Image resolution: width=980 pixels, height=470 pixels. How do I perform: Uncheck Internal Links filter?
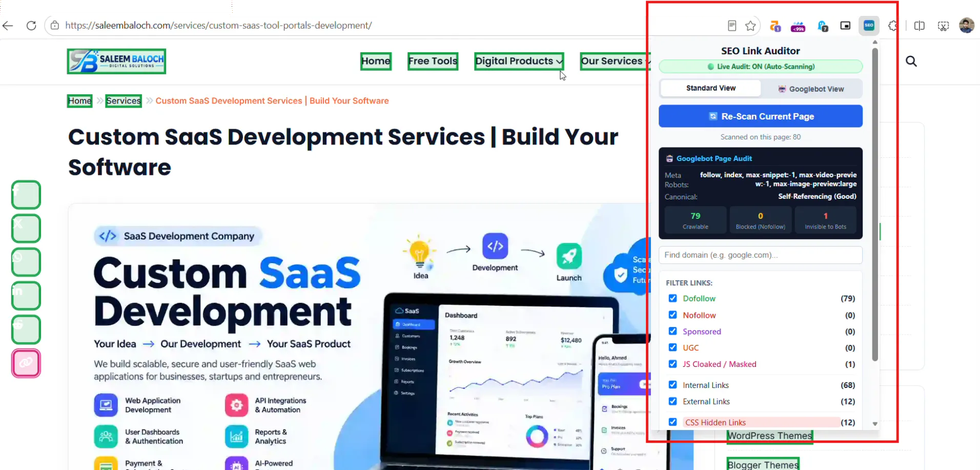672,385
